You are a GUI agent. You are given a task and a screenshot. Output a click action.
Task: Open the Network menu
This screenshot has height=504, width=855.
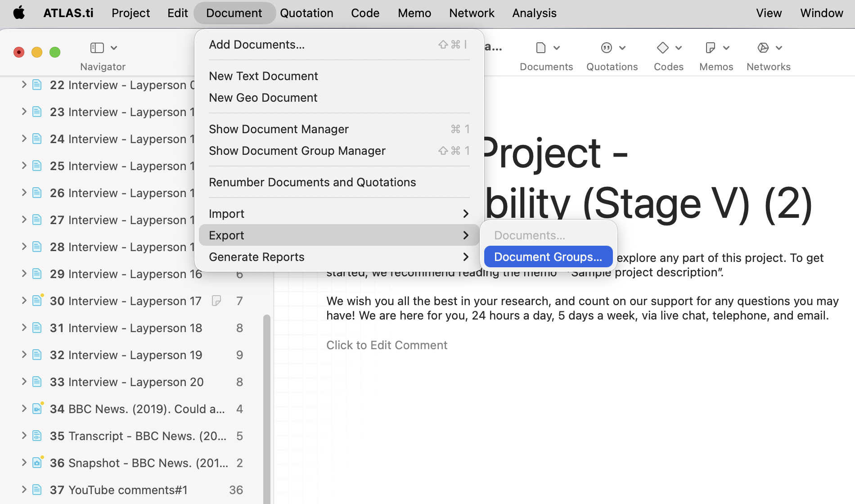click(x=472, y=13)
